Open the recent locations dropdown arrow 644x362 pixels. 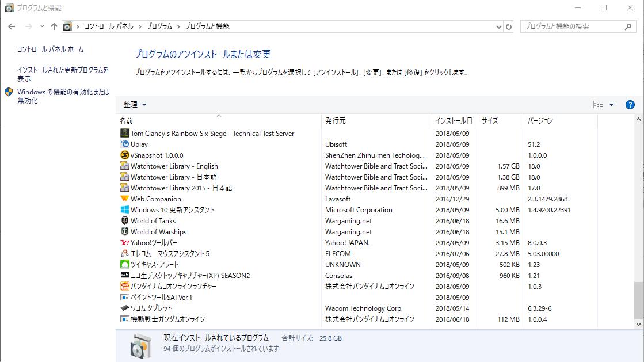point(42,26)
